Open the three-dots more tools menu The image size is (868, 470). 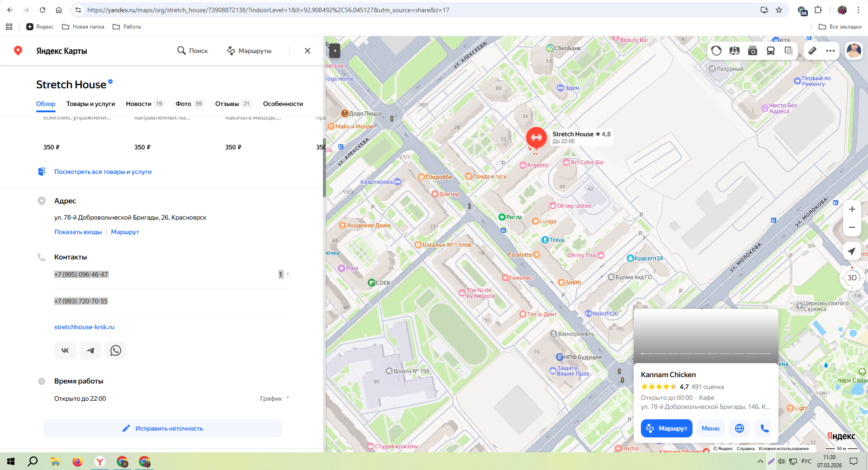tap(830, 51)
